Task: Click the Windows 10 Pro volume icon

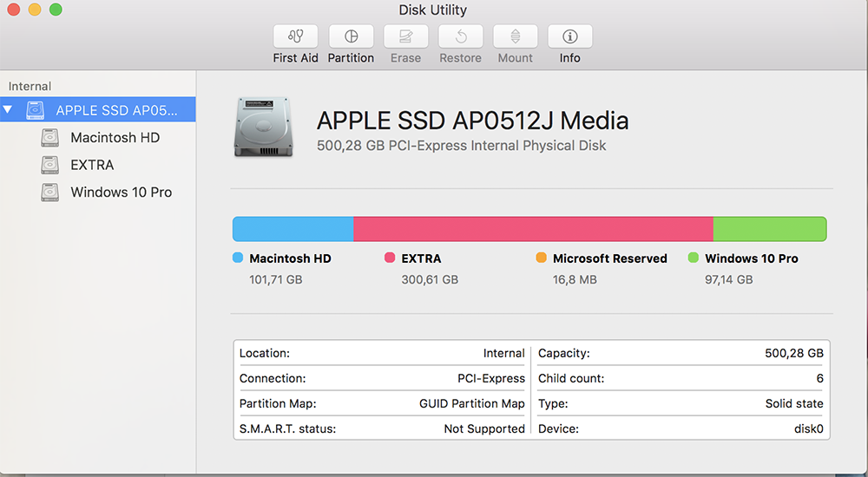Action: coord(50,193)
